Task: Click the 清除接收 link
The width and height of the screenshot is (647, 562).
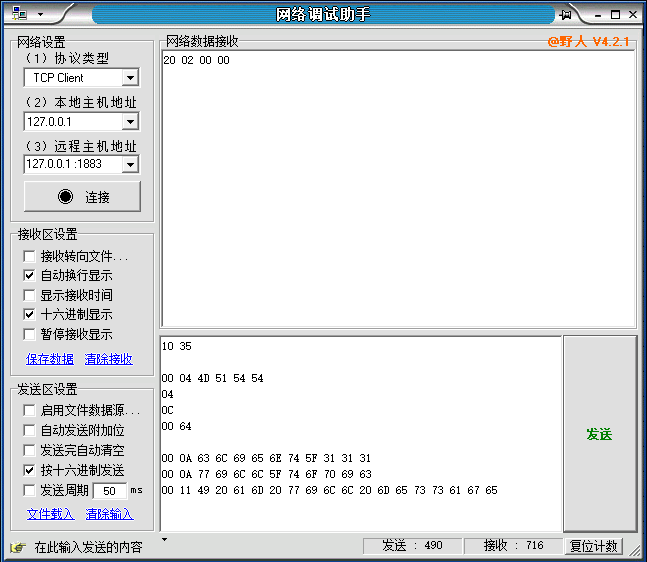Action: (x=109, y=359)
